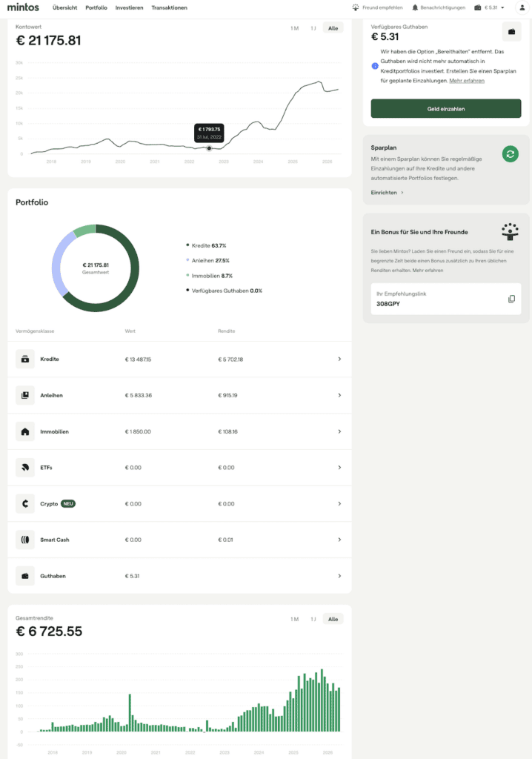Expand the Crypto row chevron
The image size is (532, 759).
[x=339, y=504]
